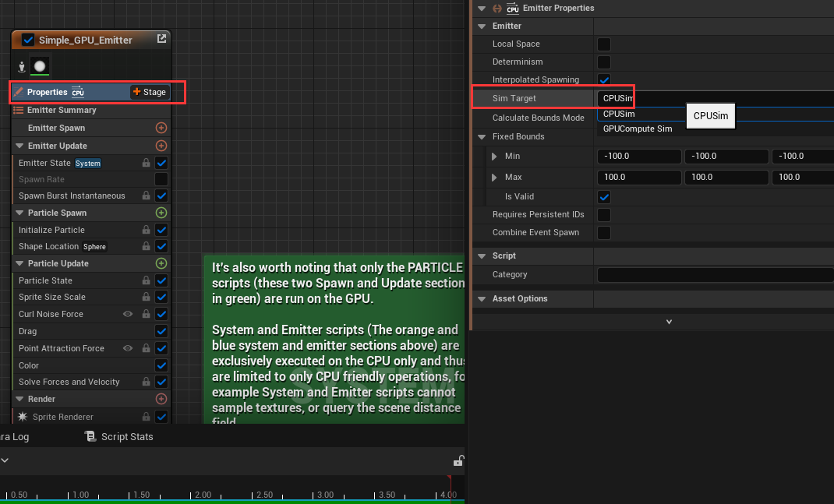This screenshot has height=504, width=834.
Task: Click green plus icon on Particle Spawn
Action: click(161, 213)
